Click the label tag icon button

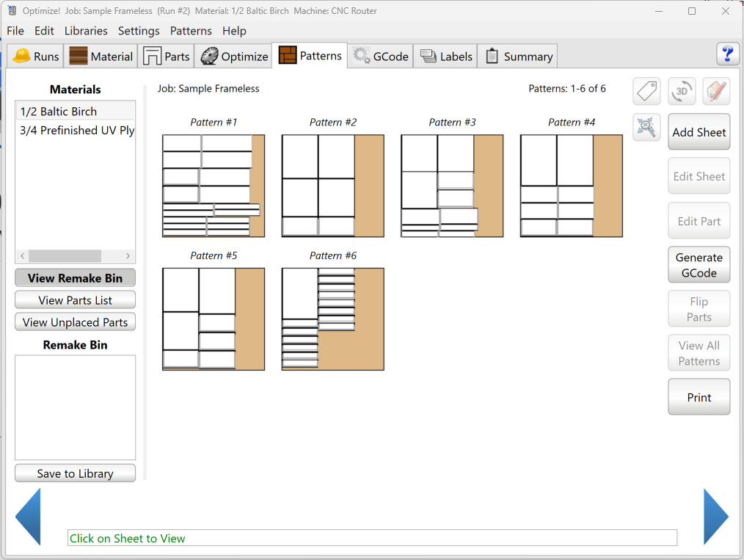tap(646, 92)
